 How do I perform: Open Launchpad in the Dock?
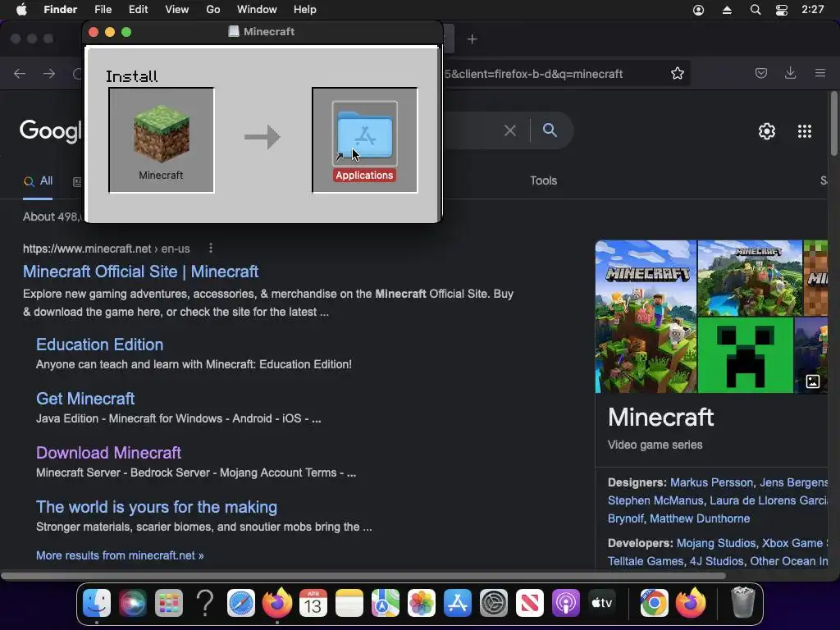[169, 604]
